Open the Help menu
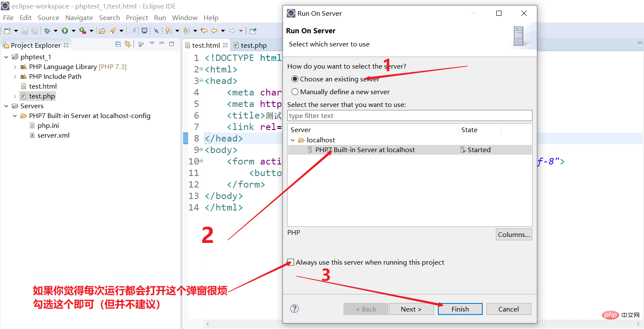The width and height of the screenshot is (644, 329). (x=211, y=17)
